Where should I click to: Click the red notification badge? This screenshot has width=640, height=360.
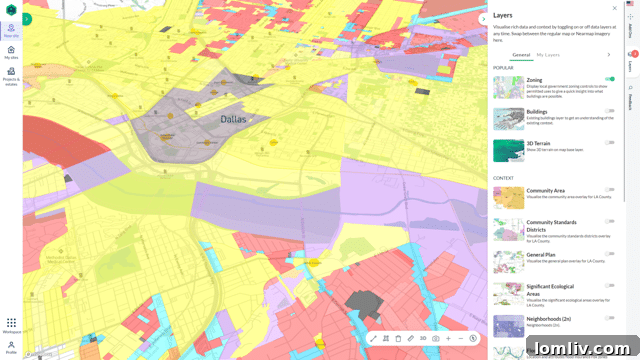[x=635, y=54]
